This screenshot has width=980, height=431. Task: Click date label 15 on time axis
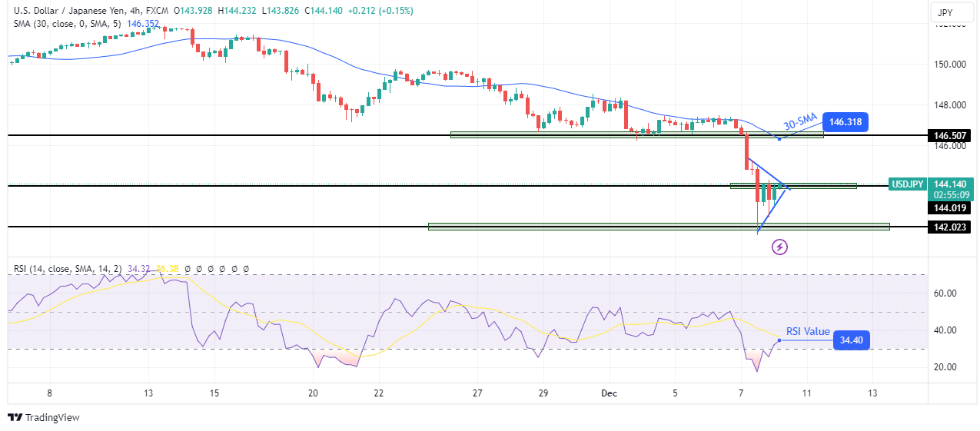[214, 393]
